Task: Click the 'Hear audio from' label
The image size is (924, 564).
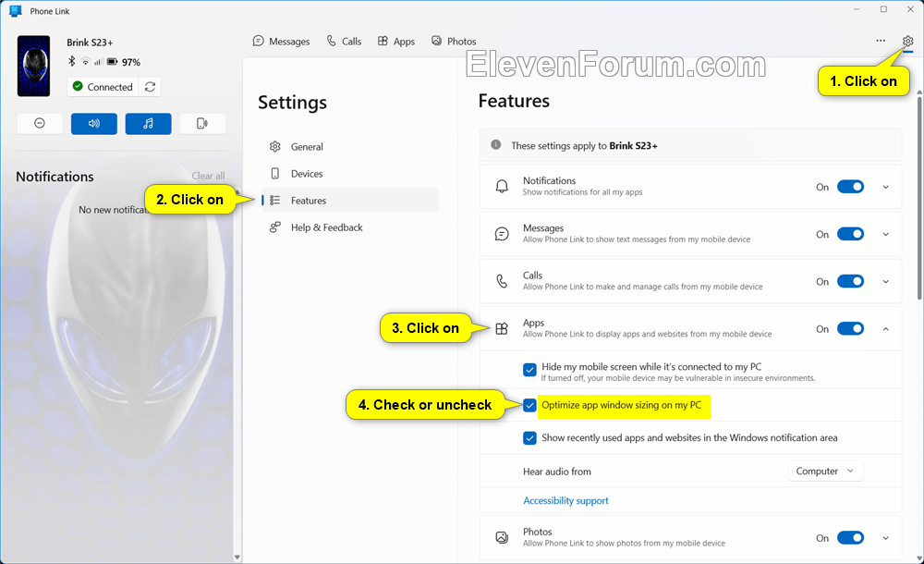Action: point(557,472)
